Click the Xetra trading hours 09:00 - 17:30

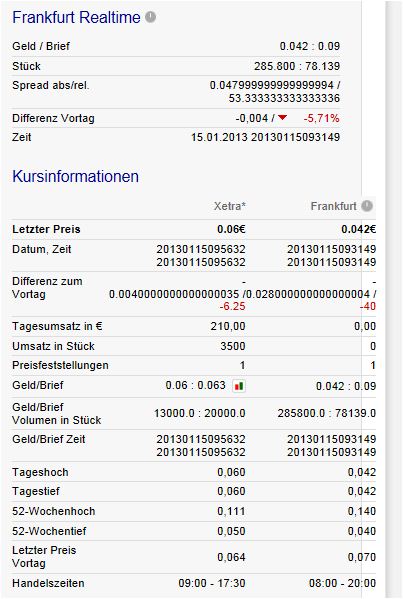[x=212, y=583]
